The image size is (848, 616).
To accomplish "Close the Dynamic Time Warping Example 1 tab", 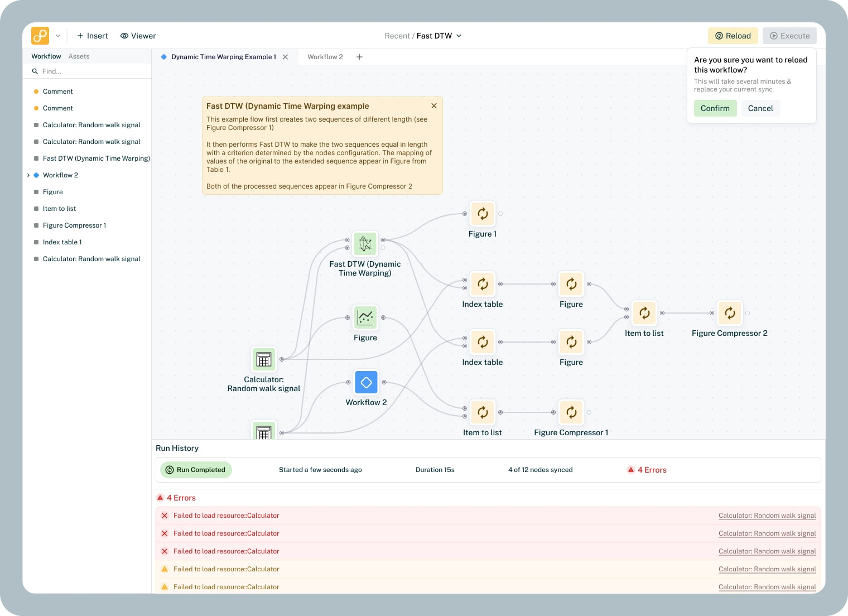I will point(285,57).
